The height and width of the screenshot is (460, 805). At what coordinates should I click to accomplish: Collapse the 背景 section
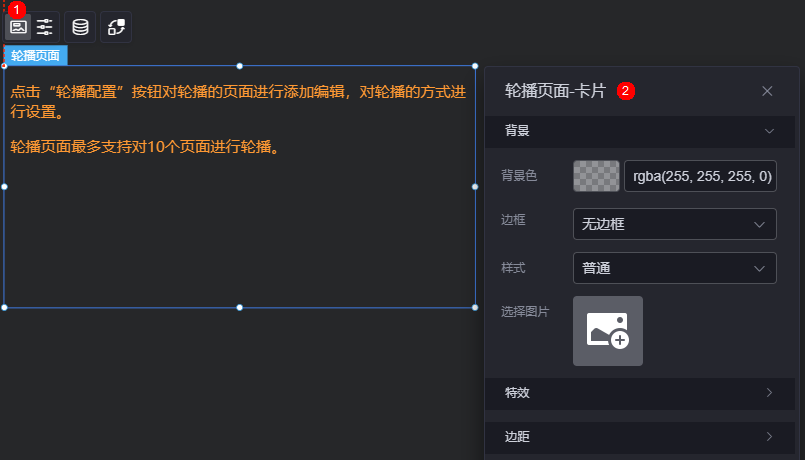click(640, 131)
